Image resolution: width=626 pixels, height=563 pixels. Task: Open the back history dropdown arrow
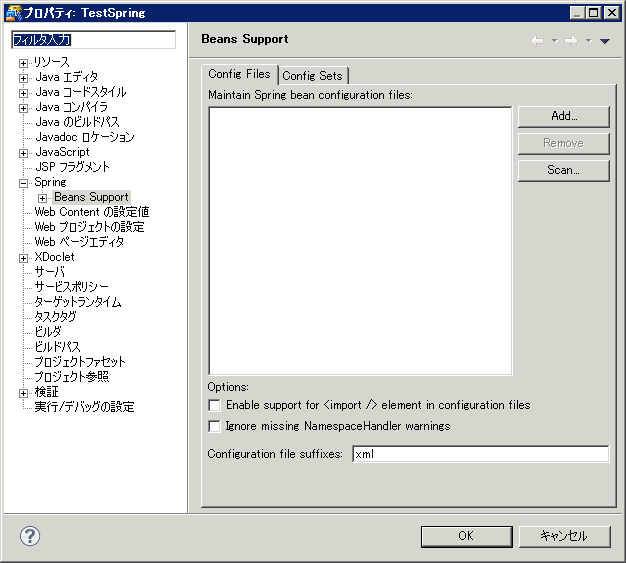click(554, 40)
